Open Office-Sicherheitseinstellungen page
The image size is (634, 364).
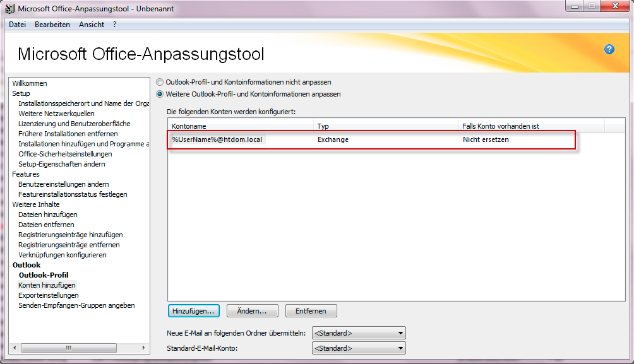(x=65, y=154)
